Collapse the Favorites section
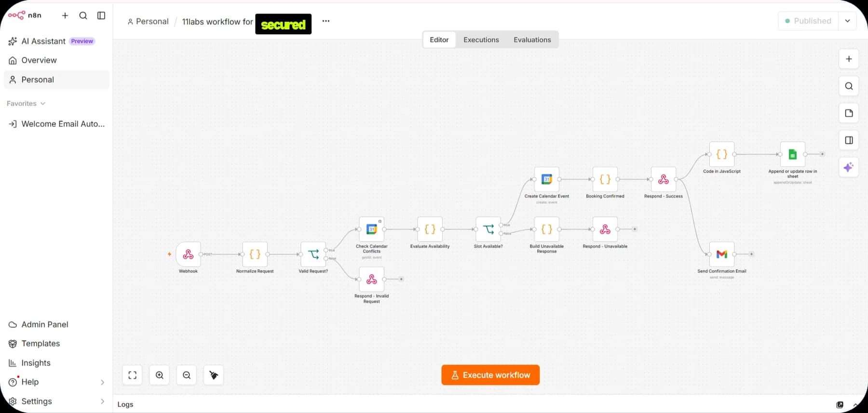Image resolution: width=868 pixels, height=413 pixels. 26,104
